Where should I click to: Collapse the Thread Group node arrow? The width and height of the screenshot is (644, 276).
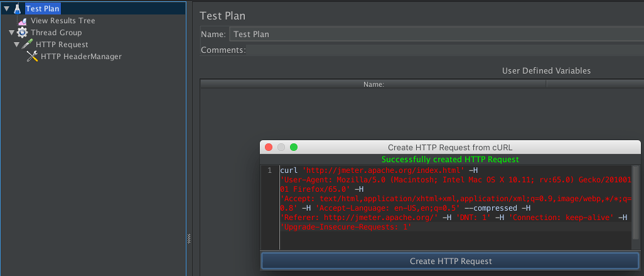click(x=11, y=33)
